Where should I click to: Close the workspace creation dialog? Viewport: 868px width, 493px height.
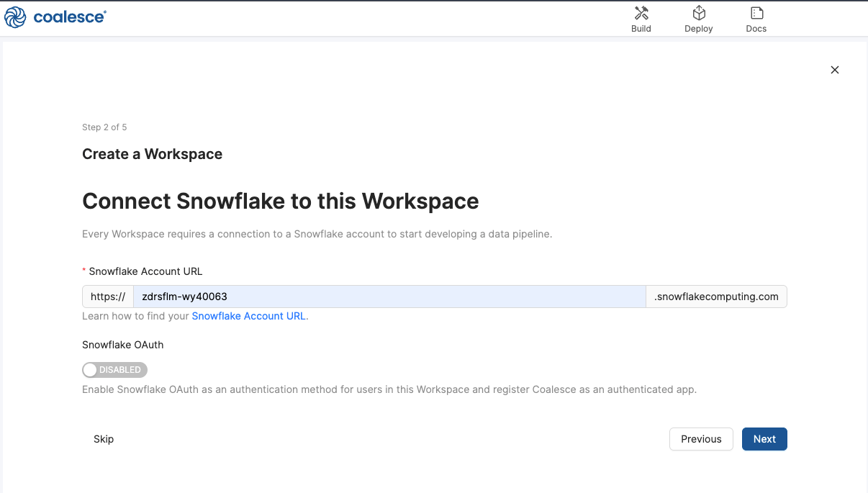point(834,70)
